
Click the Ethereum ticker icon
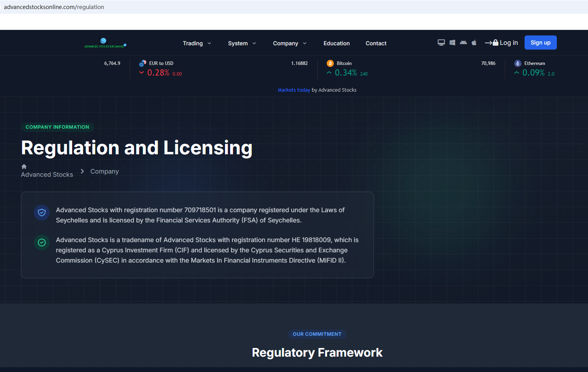(x=518, y=63)
